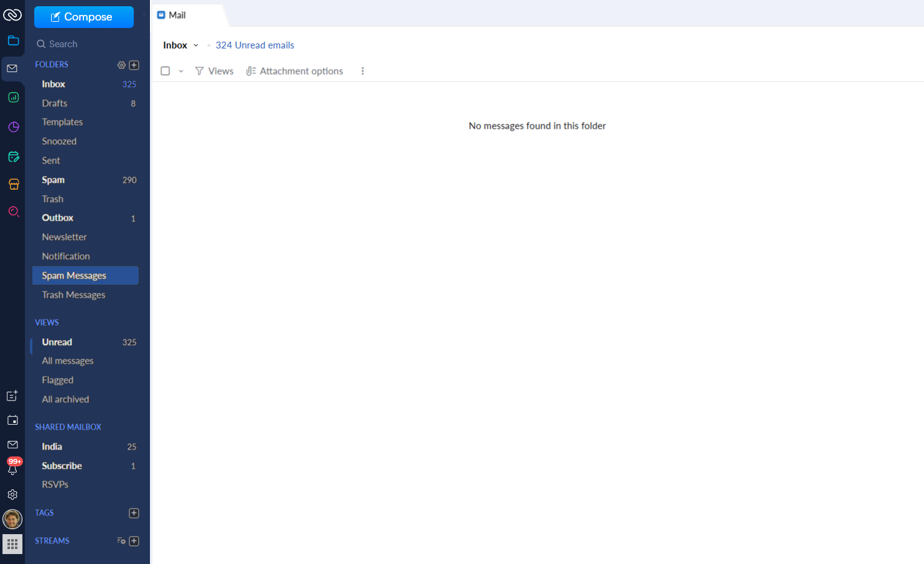
Task: Open the 324 Unread emails link
Action: click(255, 45)
